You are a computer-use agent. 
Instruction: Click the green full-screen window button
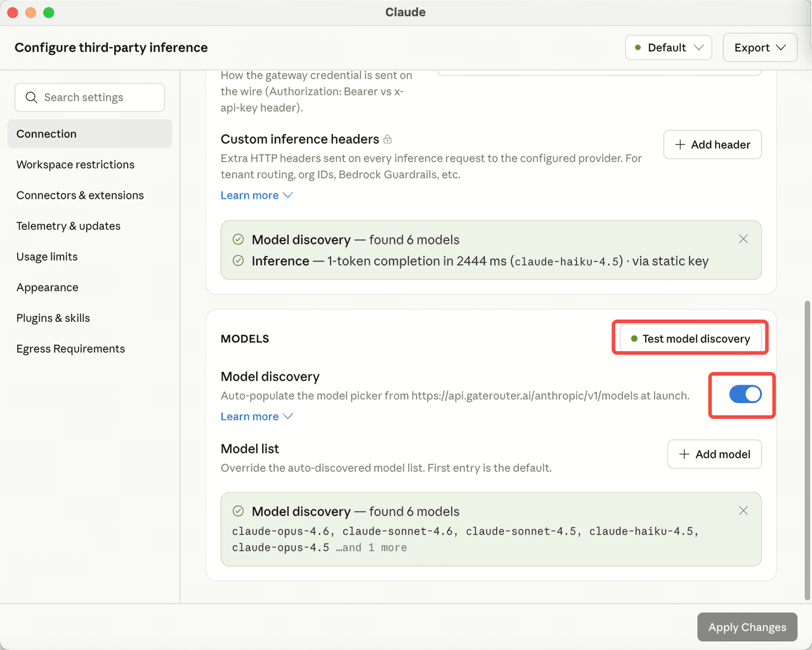(49, 13)
